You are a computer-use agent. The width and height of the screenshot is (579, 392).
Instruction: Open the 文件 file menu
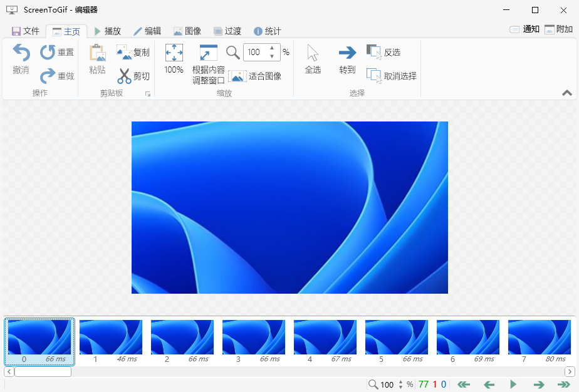tap(26, 30)
